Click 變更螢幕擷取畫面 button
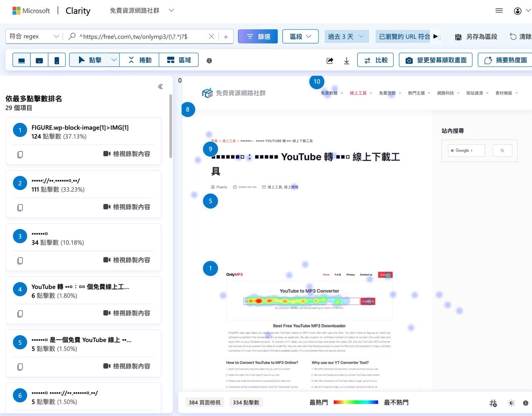The image size is (532, 416). tap(436, 60)
